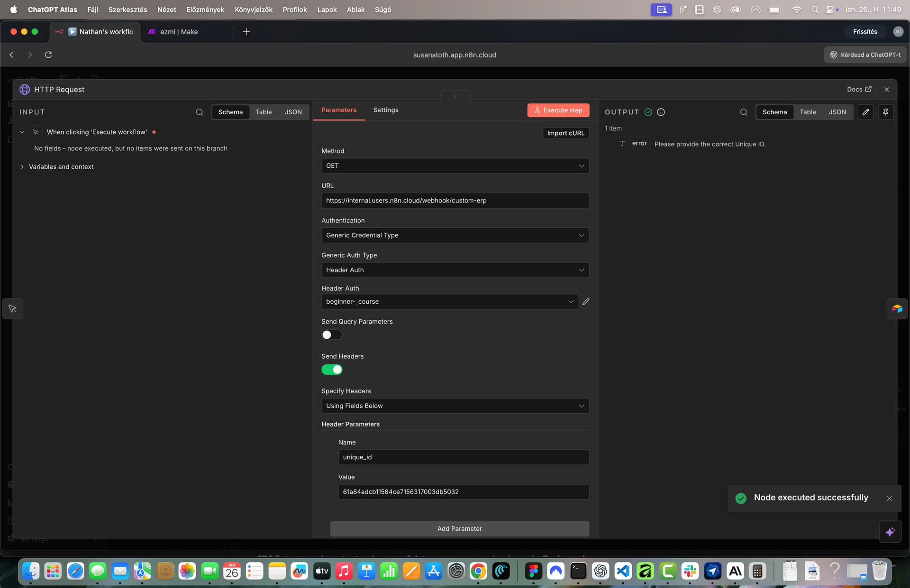Image resolution: width=910 pixels, height=588 pixels.
Task: Disable the Send Headers toggle
Action: tap(332, 370)
